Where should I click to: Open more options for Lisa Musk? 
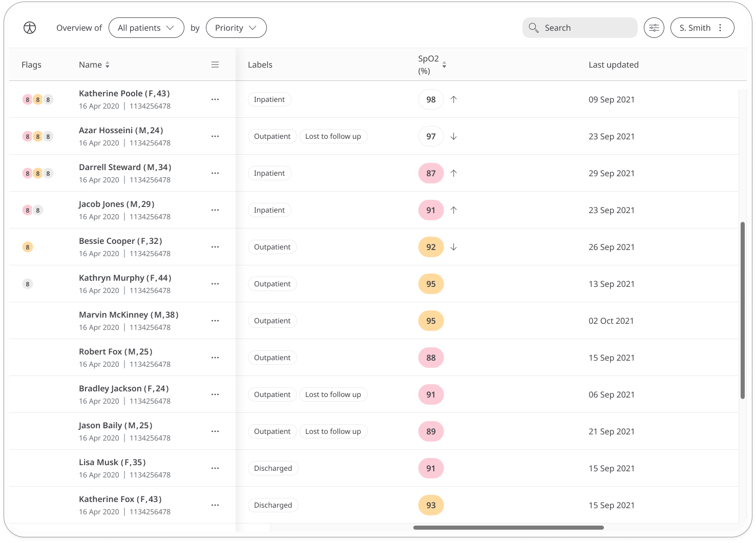click(x=215, y=468)
